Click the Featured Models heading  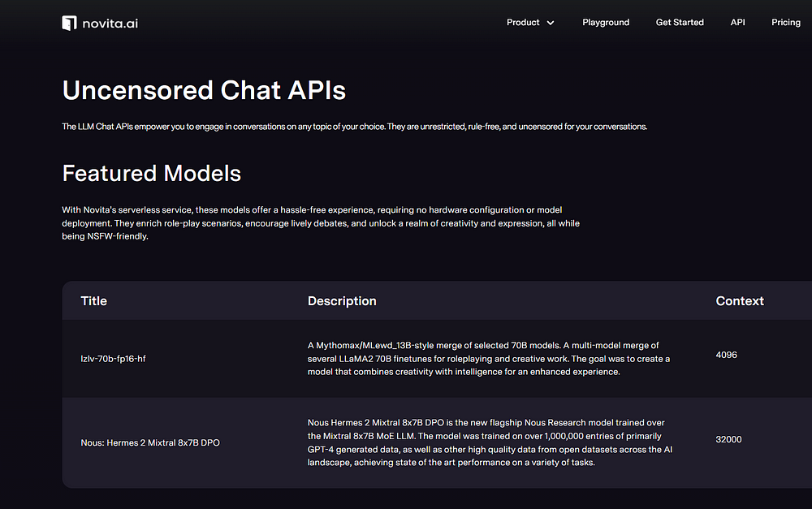pos(151,173)
